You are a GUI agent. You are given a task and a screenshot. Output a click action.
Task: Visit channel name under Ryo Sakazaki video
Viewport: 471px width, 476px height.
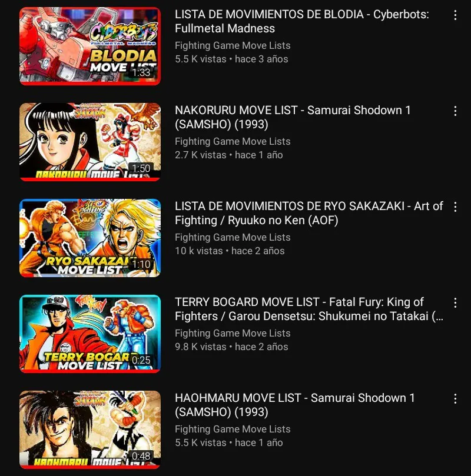tap(233, 237)
